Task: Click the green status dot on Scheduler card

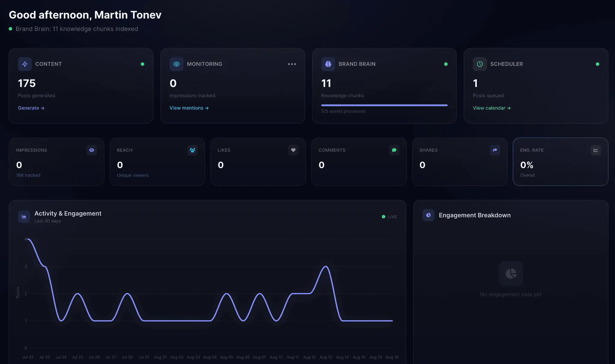Action: click(x=598, y=64)
